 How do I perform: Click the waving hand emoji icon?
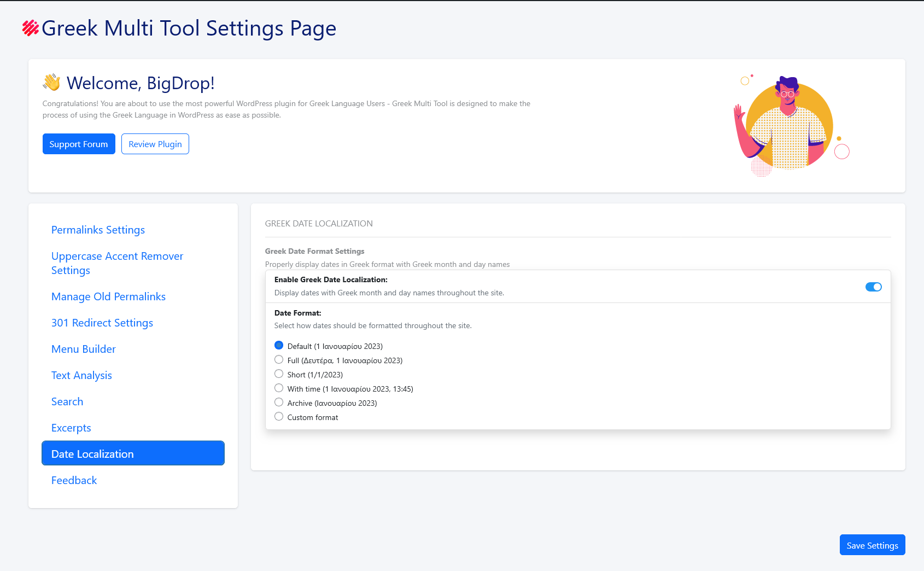(52, 83)
